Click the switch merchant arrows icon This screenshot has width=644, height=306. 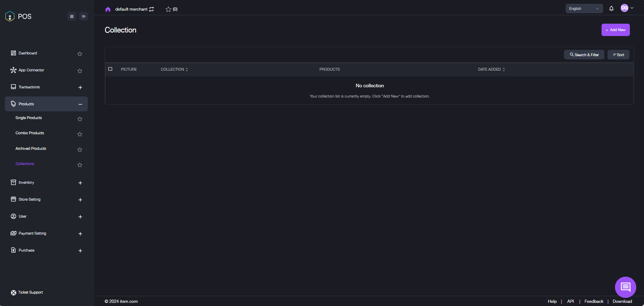[x=151, y=9]
